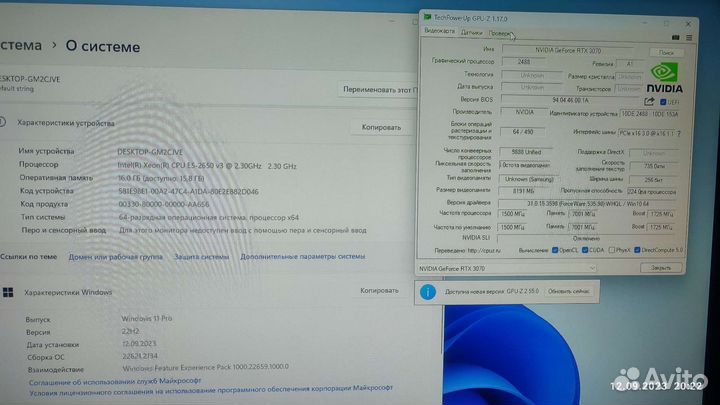Switch to the Видеокарта tab
The width and height of the screenshot is (720, 405).
[x=439, y=31]
